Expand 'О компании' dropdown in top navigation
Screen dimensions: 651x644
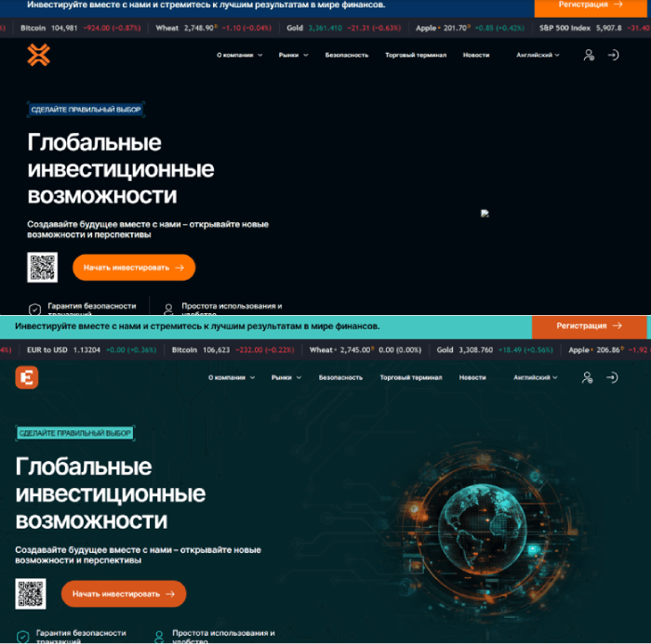(x=240, y=55)
